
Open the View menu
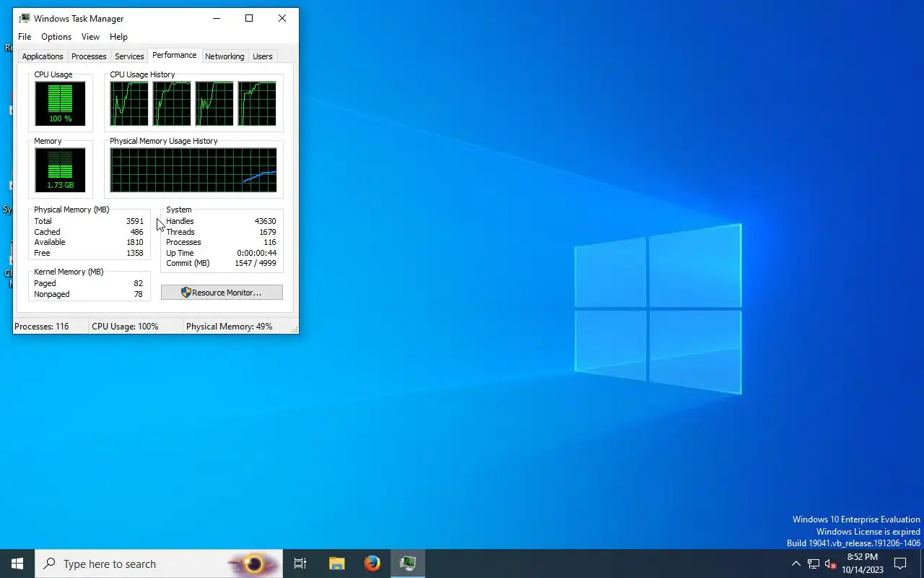click(x=90, y=37)
